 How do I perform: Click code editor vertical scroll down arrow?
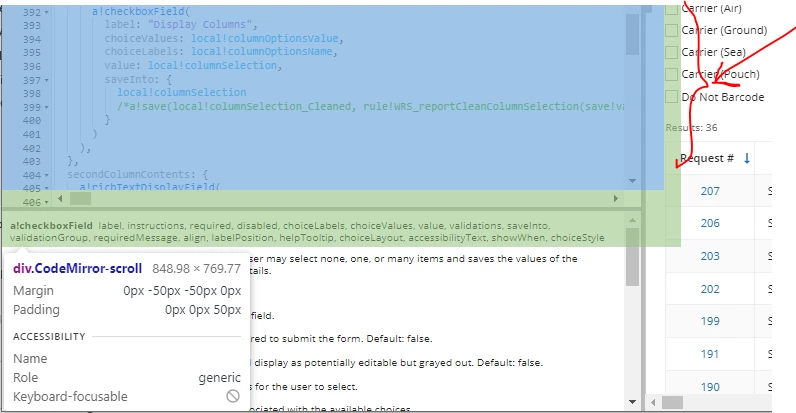point(632,181)
